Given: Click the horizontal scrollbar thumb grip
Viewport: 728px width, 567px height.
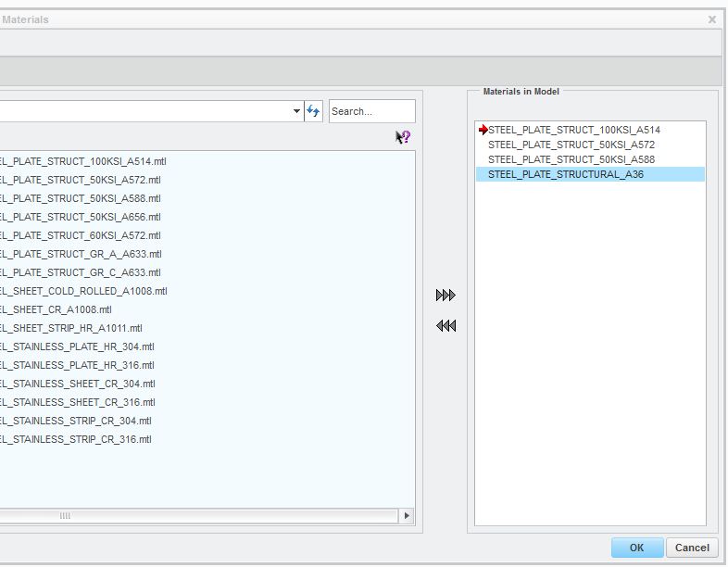Looking at the screenshot, I should (65, 515).
